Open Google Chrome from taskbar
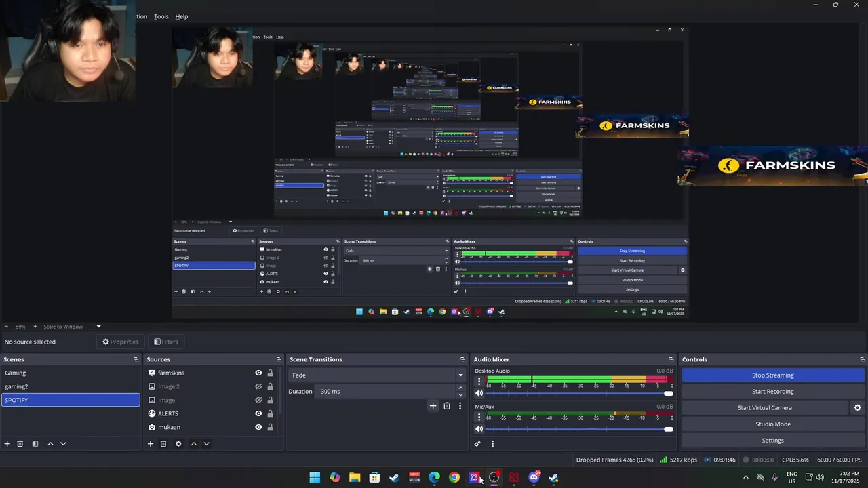This screenshot has width=868, height=488. pos(454,478)
